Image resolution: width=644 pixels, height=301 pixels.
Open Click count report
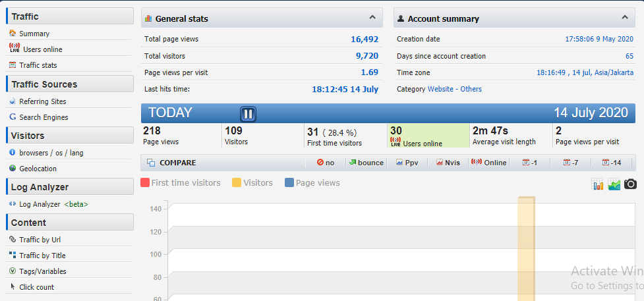click(x=36, y=287)
